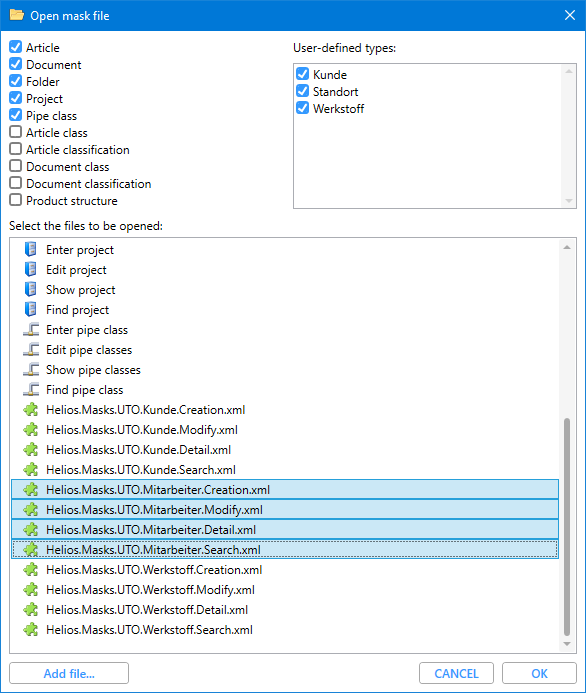586x693 pixels.
Task: Close the Open mask file dialog
Action: coord(570,15)
